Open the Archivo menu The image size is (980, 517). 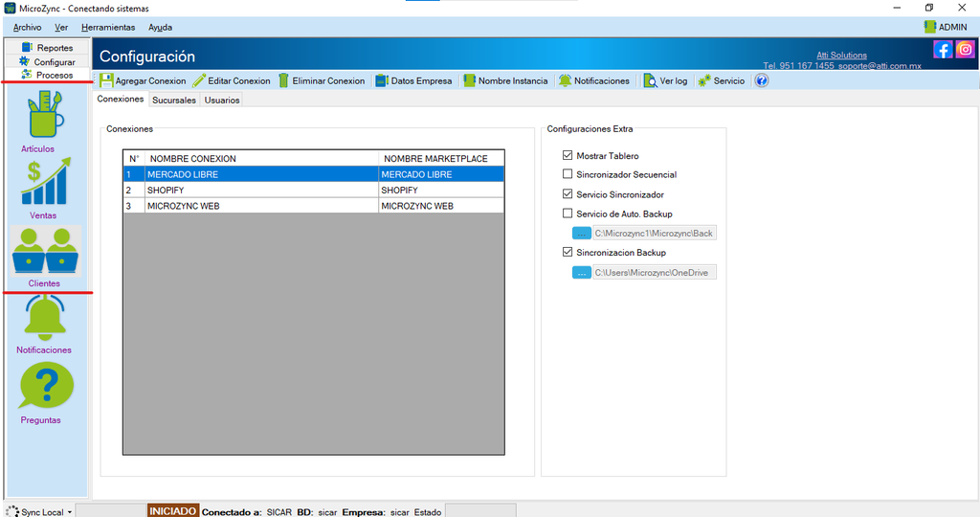coord(28,28)
